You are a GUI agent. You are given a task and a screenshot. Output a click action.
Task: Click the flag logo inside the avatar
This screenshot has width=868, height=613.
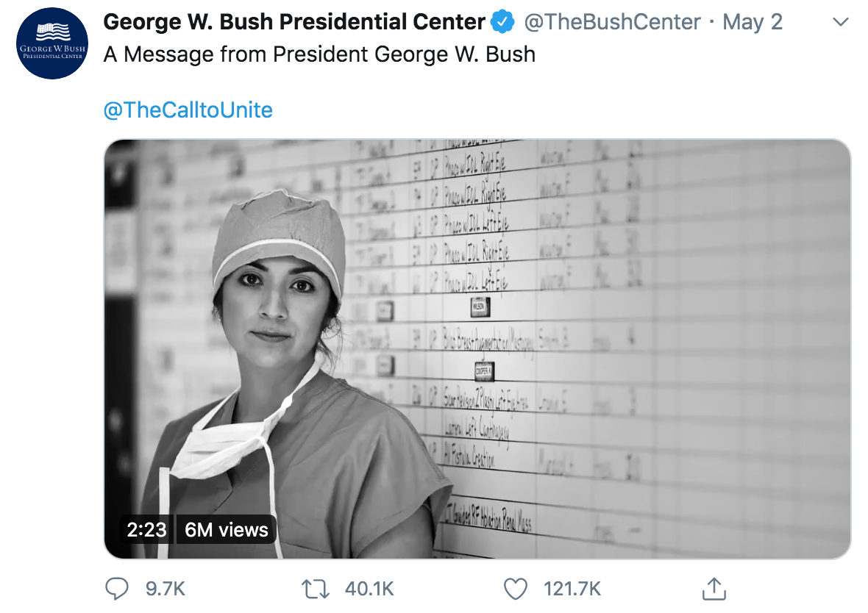[x=52, y=32]
